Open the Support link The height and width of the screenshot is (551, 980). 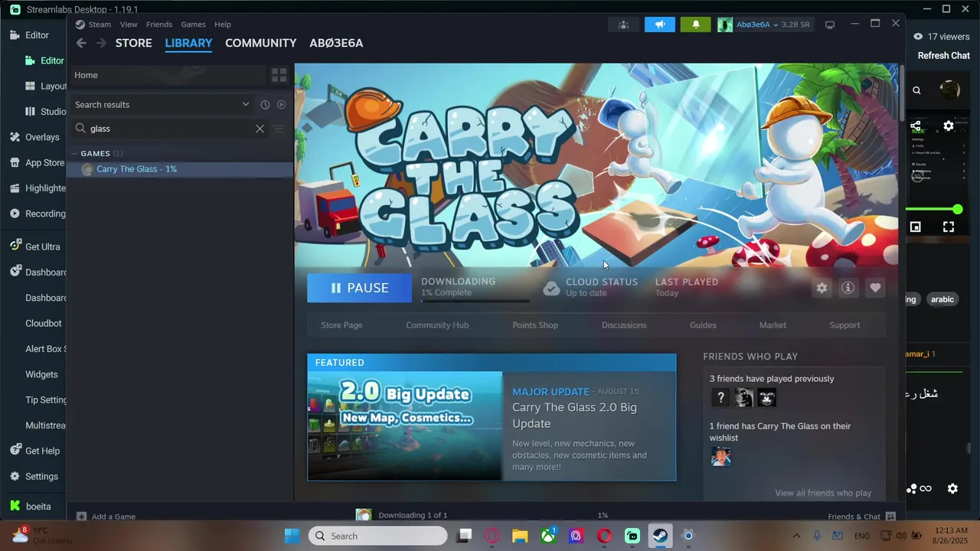click(x=844, y=325)
